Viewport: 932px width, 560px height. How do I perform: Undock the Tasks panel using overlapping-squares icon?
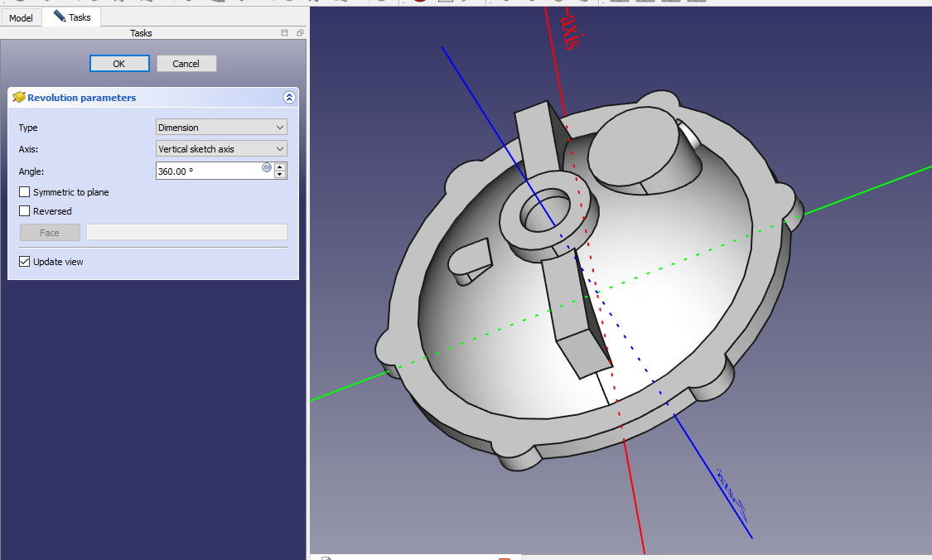click(299, 33)
